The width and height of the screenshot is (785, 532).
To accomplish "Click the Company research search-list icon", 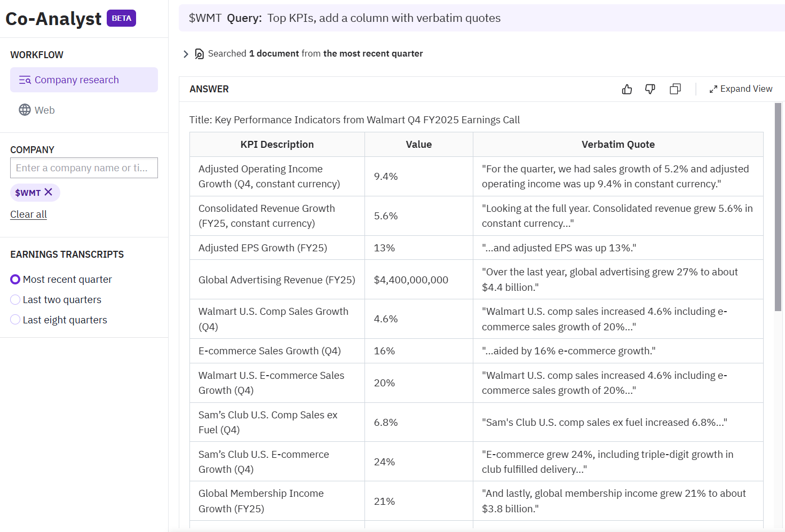I will (x=25, y=80).
